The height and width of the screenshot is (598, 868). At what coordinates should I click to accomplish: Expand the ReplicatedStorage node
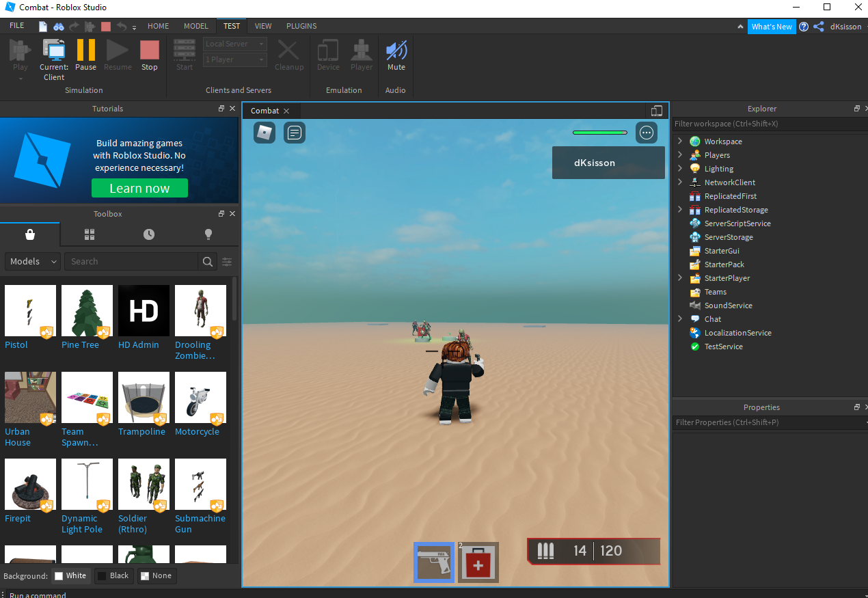click(x=680, y=210)
